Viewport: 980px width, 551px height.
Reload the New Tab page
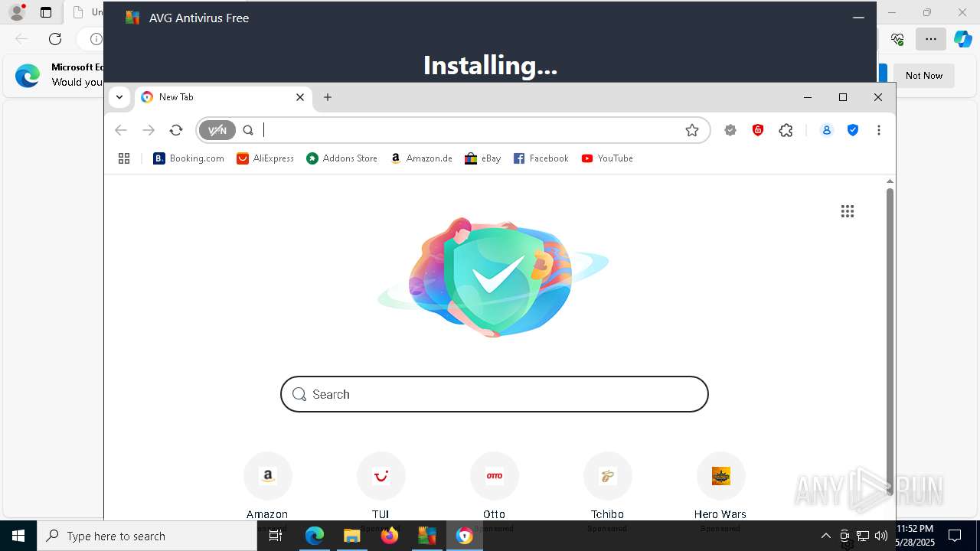click(x=176, y=130)
